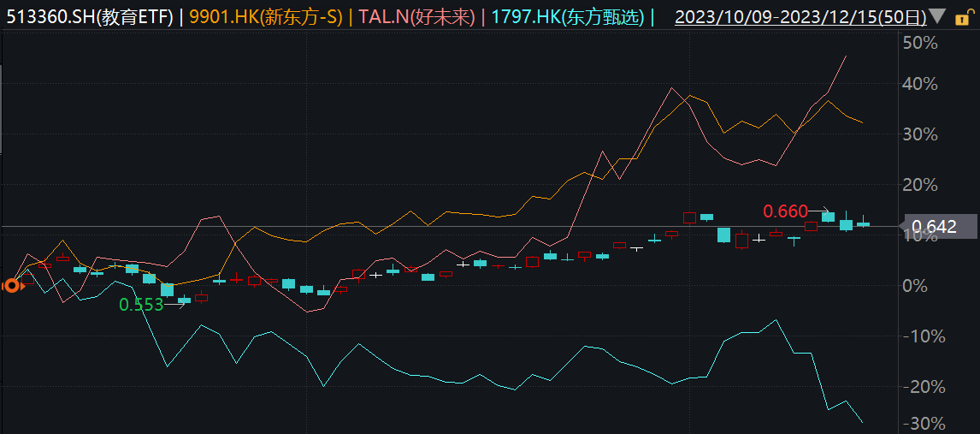980x434 pixels.
Task: Click the 1797.HK(东方甄选) legend label
Action: (x=568, y=17)
